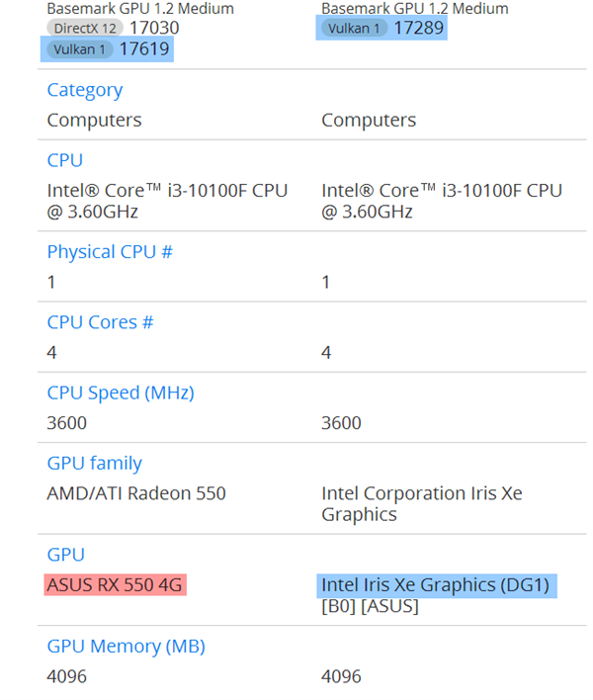593x700 pixels.
Task: Click the DirectX 12 score 17030
Action: (x=151, y=29)
